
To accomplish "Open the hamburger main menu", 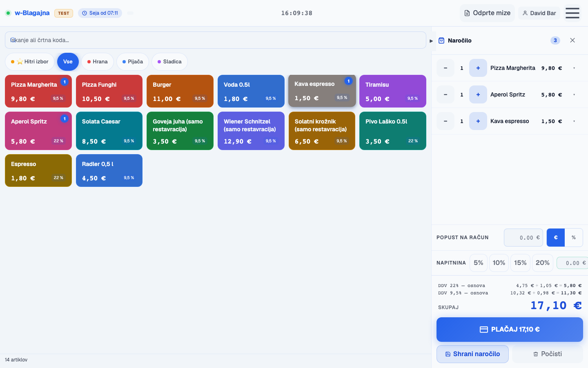I will coord(572,13).
